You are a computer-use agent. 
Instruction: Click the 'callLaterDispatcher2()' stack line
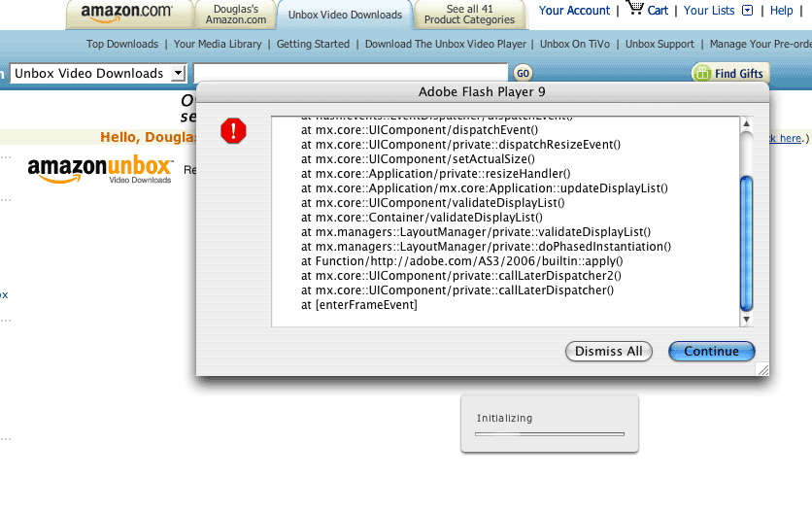461,276
